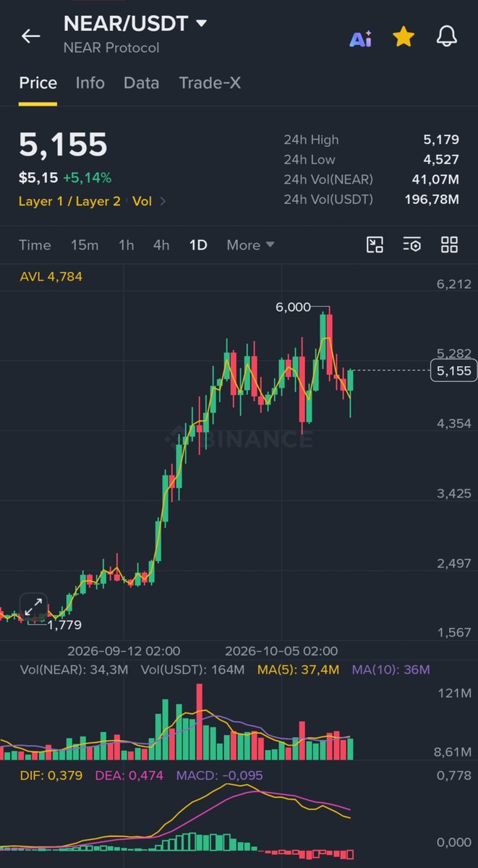This screenshot has height=868, width=478.
Task: Open the Layer 1 / Layer 2 category link
Action: click(69, 201)
